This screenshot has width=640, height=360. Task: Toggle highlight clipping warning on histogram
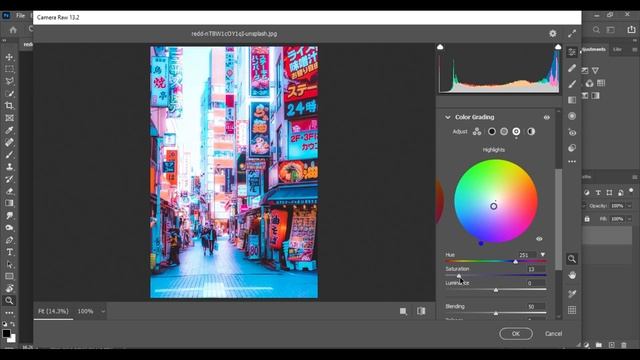coord(558,47)
